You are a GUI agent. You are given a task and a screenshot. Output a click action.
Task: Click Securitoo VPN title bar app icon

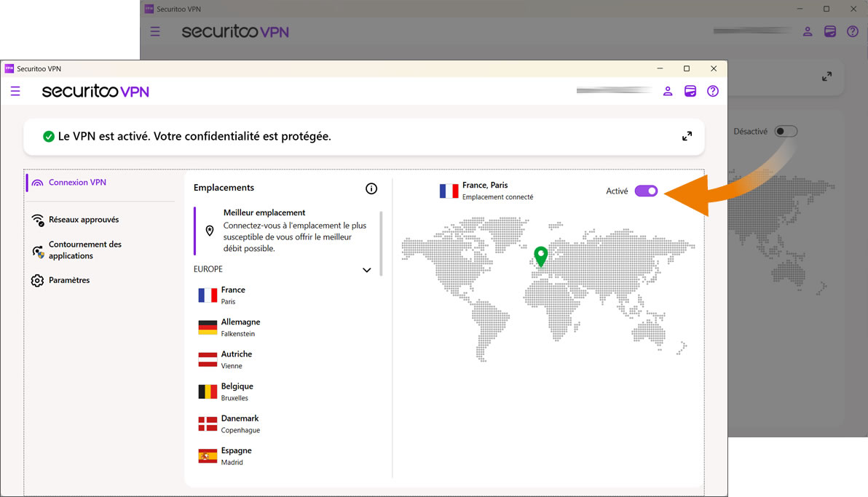point(9,68)
